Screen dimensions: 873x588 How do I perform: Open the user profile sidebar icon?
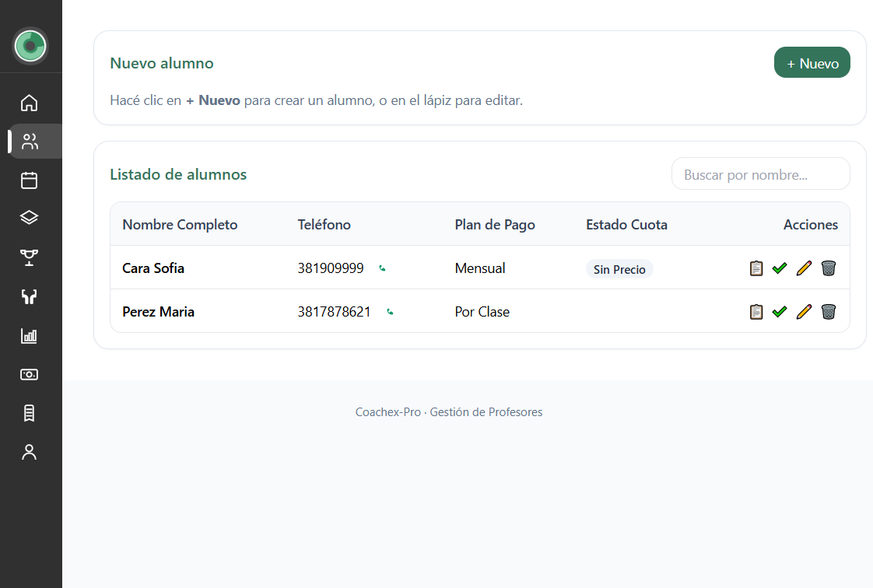tap(29, 452)
